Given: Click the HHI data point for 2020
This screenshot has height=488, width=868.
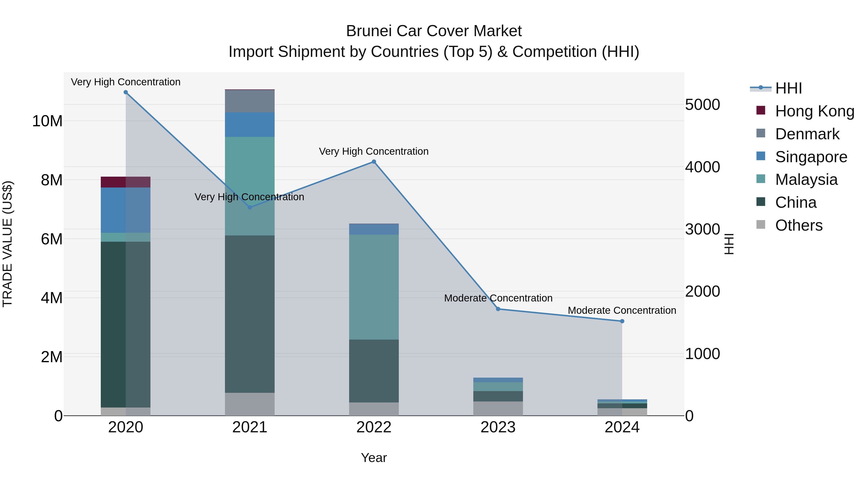Looking at the screenshot, I should point(126,92).
